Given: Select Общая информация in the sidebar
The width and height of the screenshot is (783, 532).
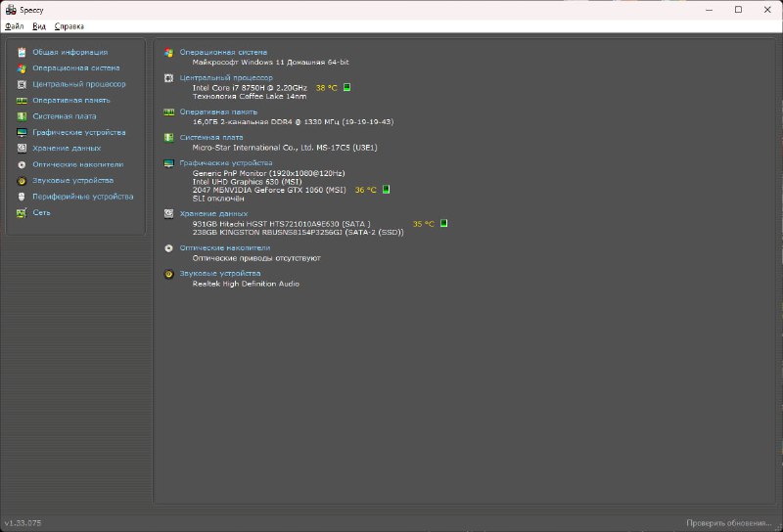Looking at the screenshot, I should pos(69,52).
